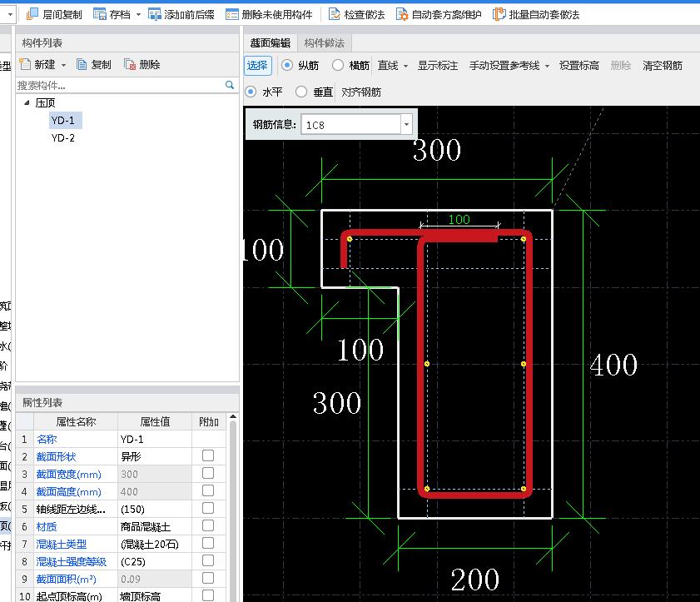
Task: Click the 检查做法 icon
Action: tap(334, 14)
